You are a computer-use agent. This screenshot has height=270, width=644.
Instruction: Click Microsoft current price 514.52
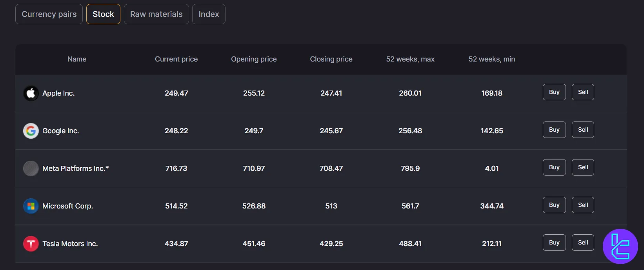[176, 206]
